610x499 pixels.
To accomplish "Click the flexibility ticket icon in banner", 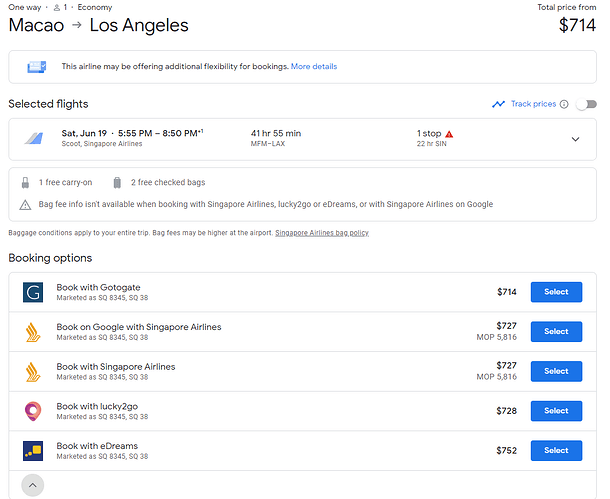I will tap(37, 67).
